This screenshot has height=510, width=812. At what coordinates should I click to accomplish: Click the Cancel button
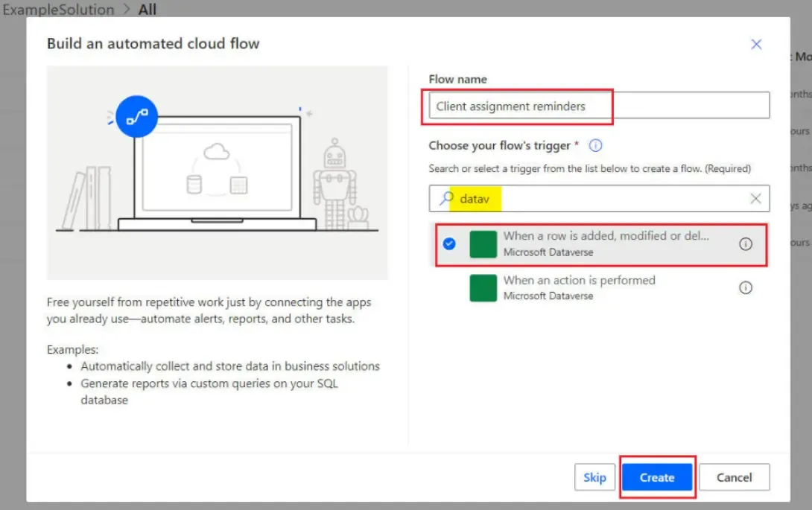coord(734,477)
